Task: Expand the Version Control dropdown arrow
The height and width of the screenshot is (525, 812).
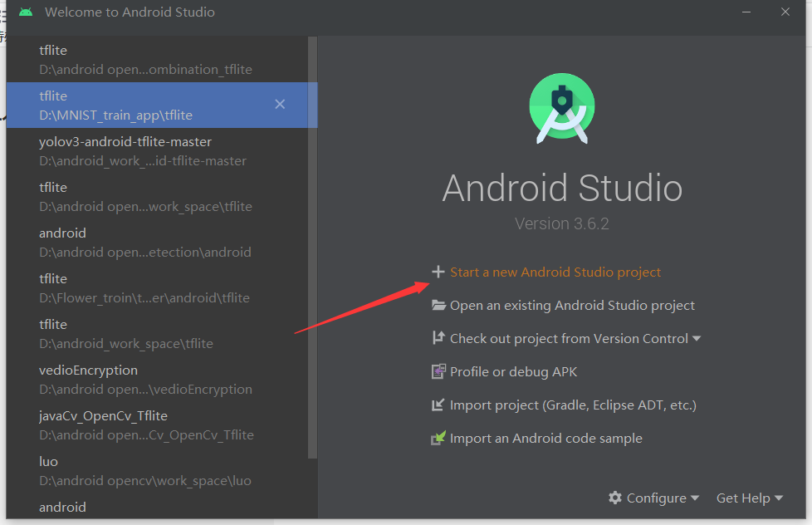Action: tap(697, 338)
